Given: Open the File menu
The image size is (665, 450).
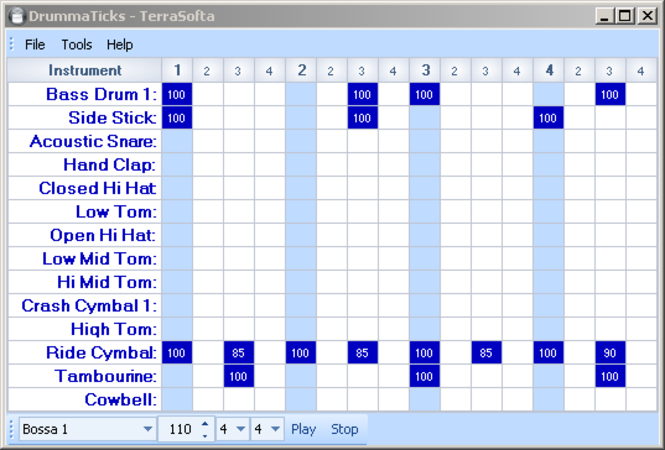Looking at the screenshot, I should click(35, 45).
